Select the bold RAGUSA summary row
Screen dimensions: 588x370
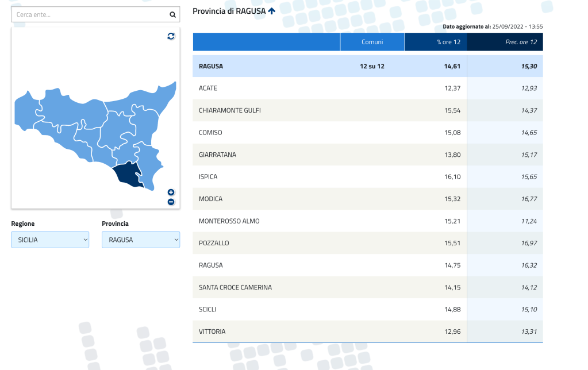211,67
